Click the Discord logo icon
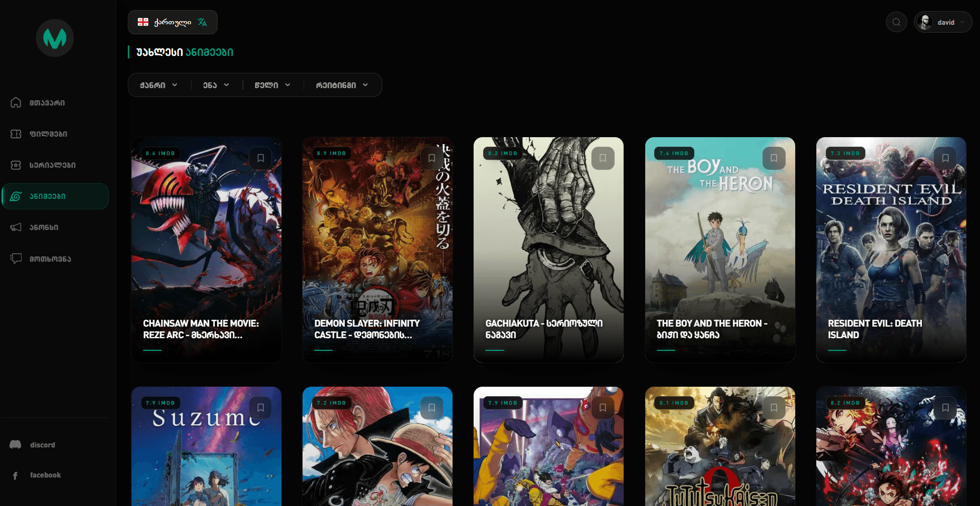This screenshot has width=980, height=506. 15,445
